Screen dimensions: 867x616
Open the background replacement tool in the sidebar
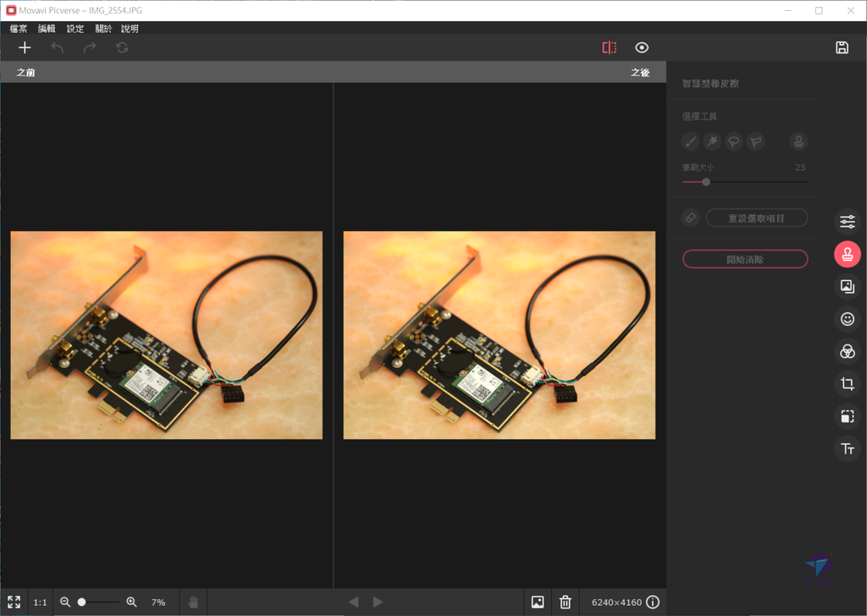(847, 286)
